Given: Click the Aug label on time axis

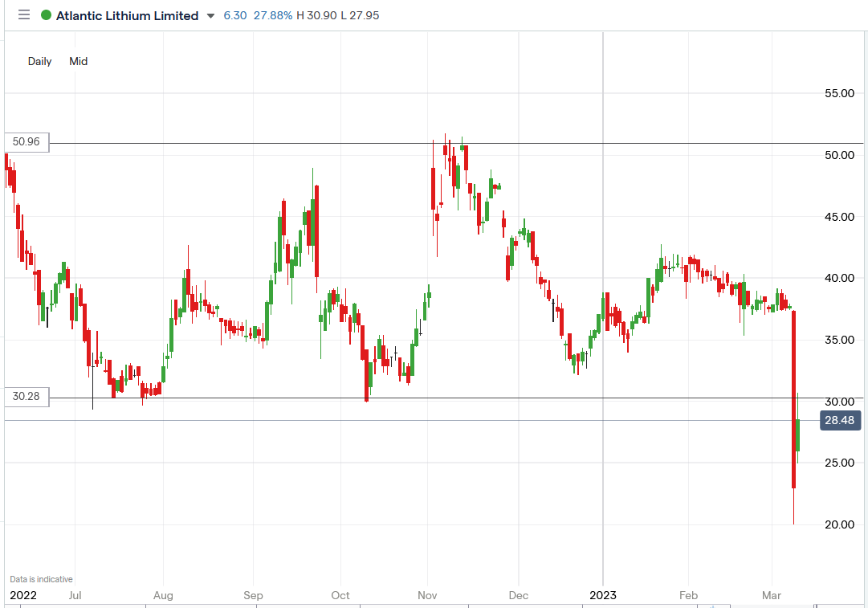Looking at the screenshot, I should 163,595.
